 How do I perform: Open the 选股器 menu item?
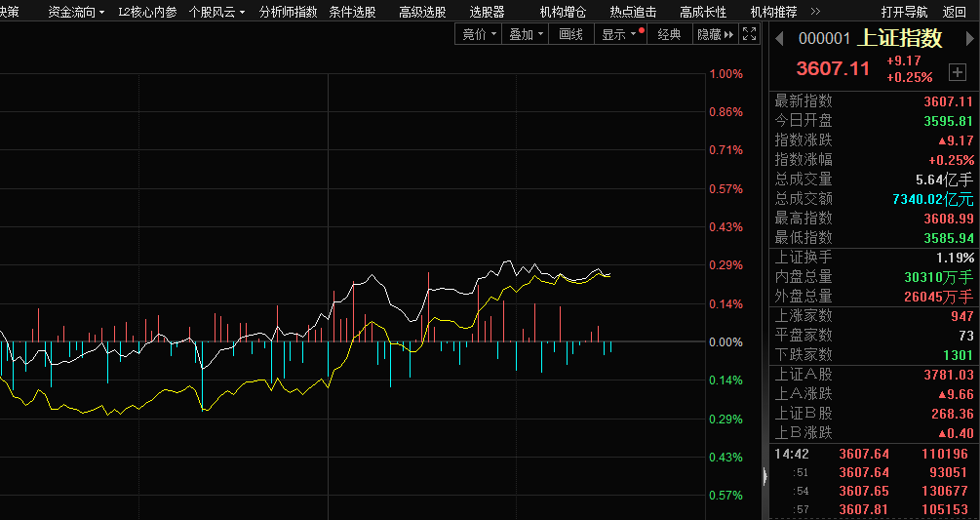(x=487, y=12)
